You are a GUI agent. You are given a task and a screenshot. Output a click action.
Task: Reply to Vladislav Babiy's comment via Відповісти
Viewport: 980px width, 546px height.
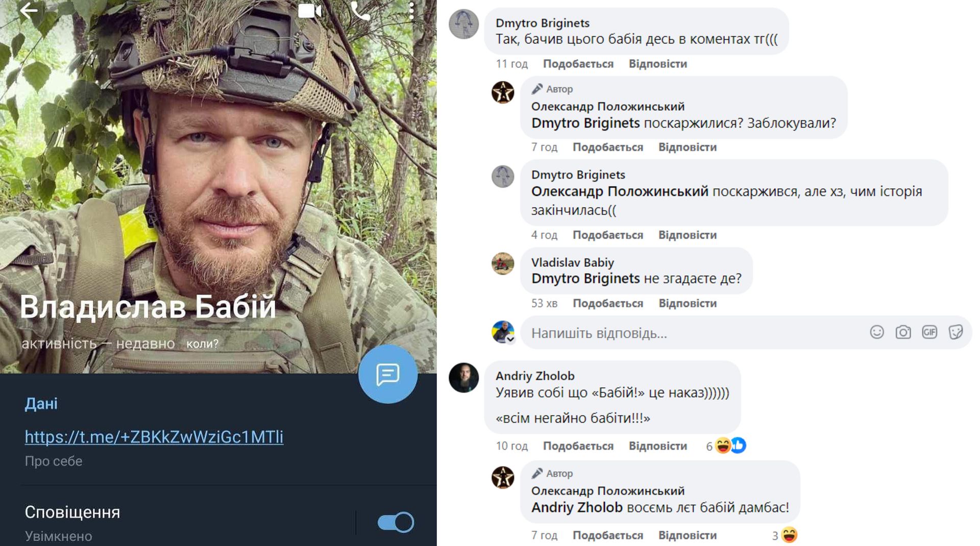[687, 303]
